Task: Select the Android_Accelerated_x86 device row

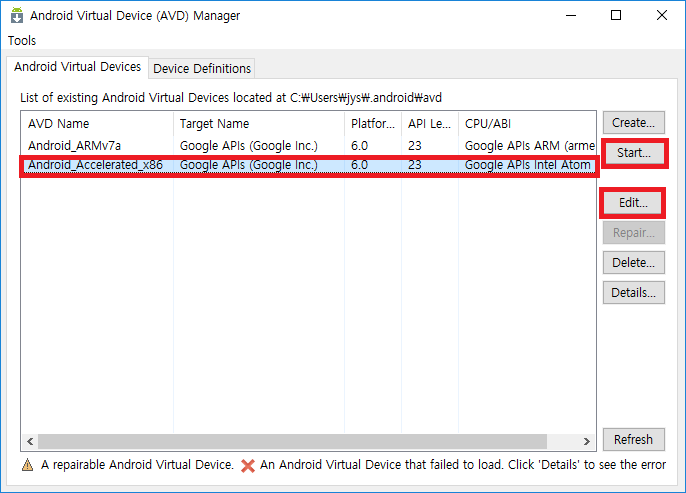Action: (x=308, y=165)
